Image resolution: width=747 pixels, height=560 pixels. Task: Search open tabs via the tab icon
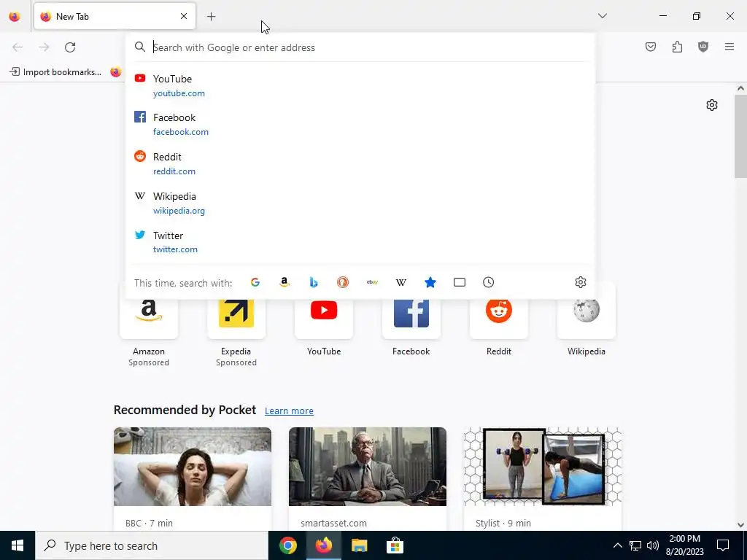pos(460,282)
